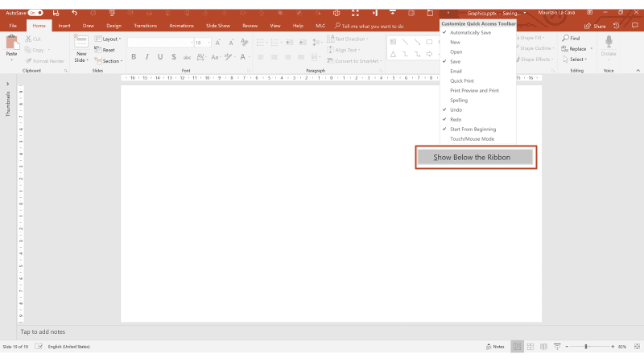
Task: Click Convert to SmartArt
Action: click(354, 61)
